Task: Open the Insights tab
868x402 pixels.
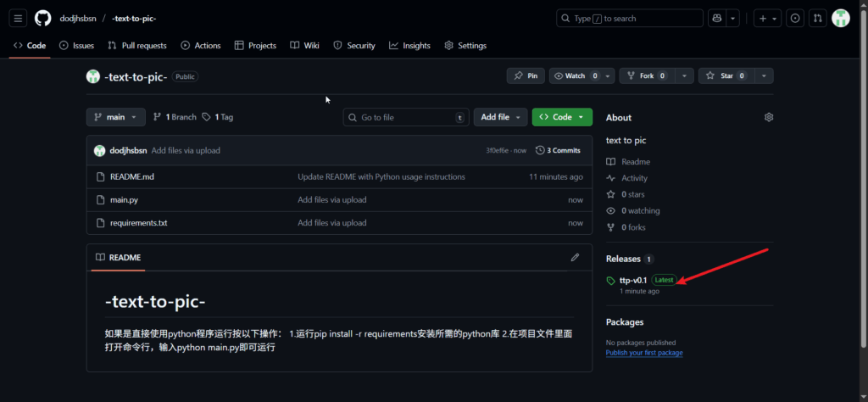Action: pyautogui.click(x=409, y=46)
